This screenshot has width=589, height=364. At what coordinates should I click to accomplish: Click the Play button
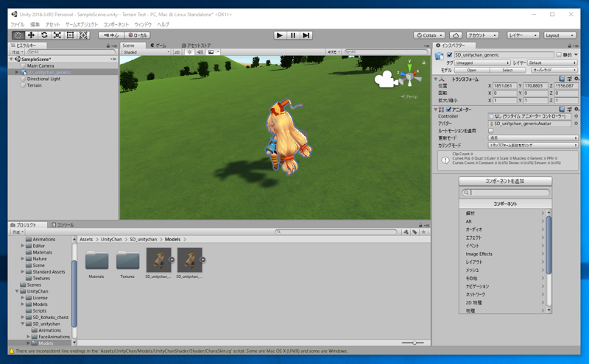pos(280,35)
